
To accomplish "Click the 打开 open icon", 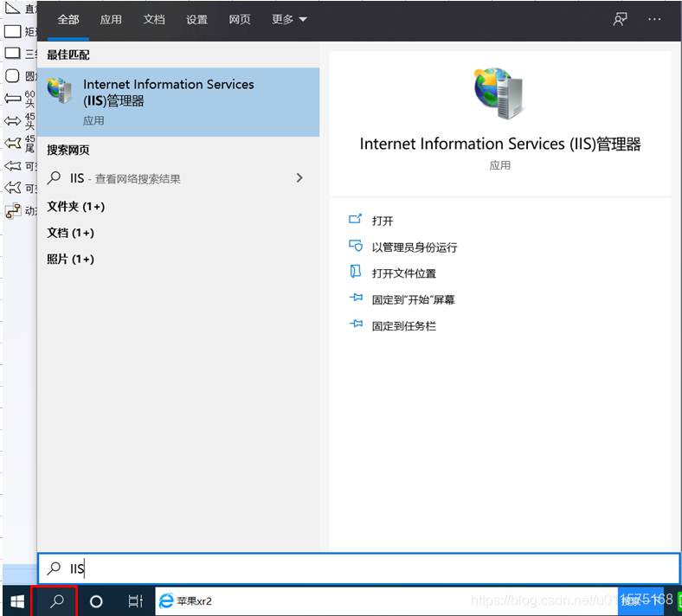I will 355,219.
